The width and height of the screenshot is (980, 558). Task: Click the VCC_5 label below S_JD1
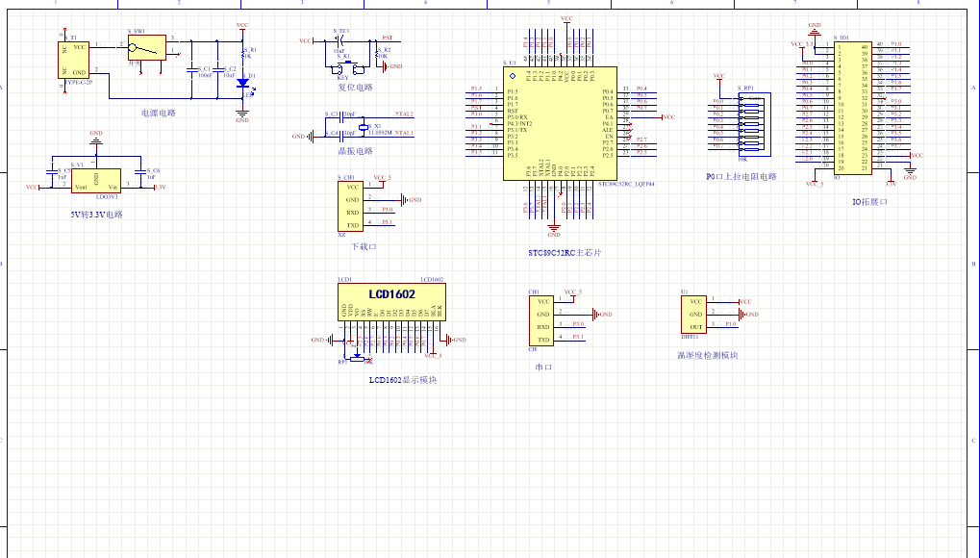coord(815,184)
